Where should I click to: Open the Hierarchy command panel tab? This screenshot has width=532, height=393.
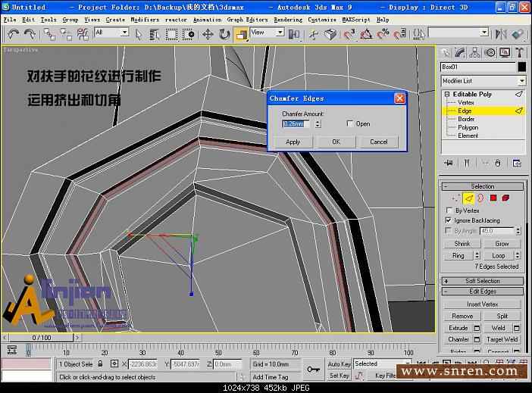tap(475, 52)
